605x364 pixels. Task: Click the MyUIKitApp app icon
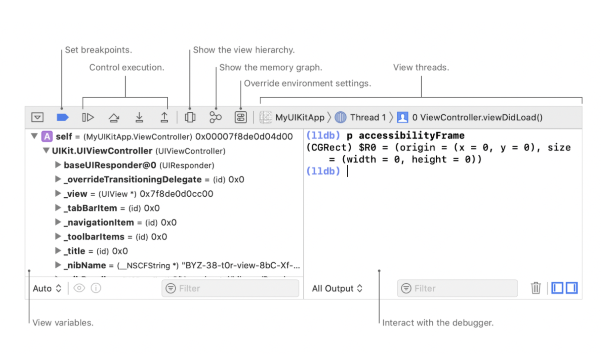click(x=266, y=117)
